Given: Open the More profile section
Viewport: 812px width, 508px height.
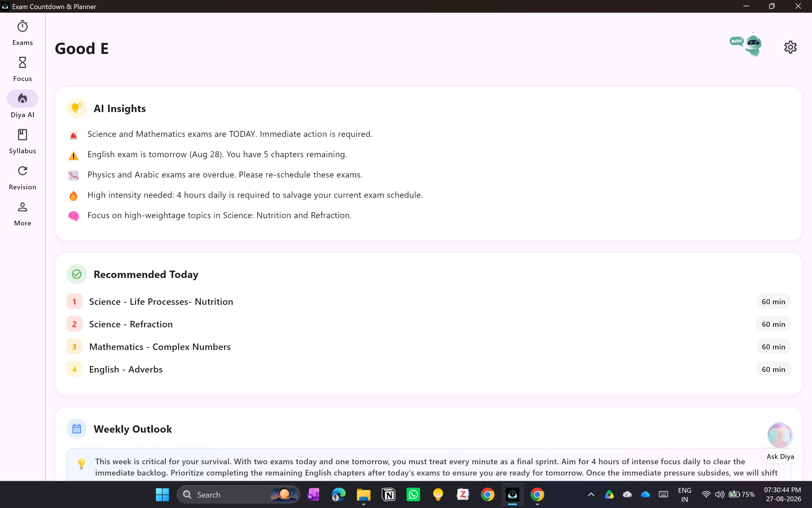Looking at the screenshot, I should [x=23, y=213].
